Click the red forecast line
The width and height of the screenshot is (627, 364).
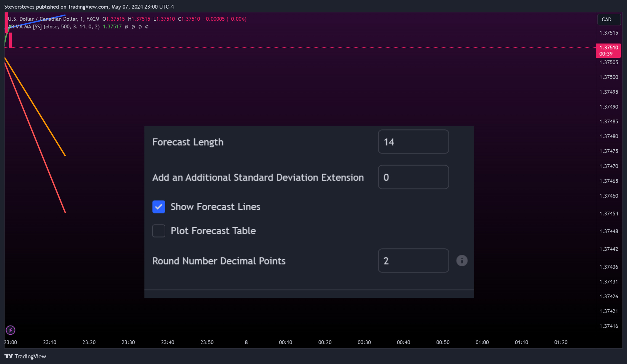tap(35, 138)
